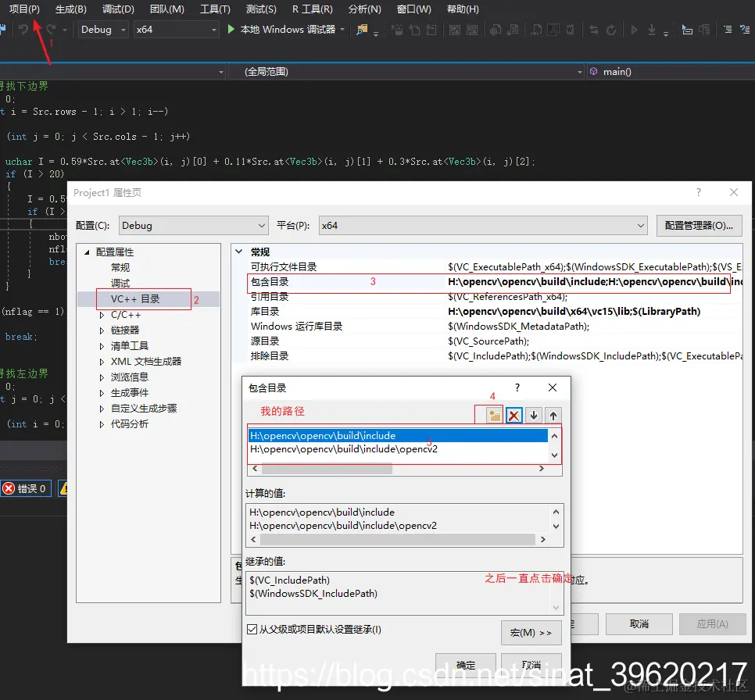755x700 pixels.
Task: Open the 调试(D) menu
Action: (x=118, y=9)
